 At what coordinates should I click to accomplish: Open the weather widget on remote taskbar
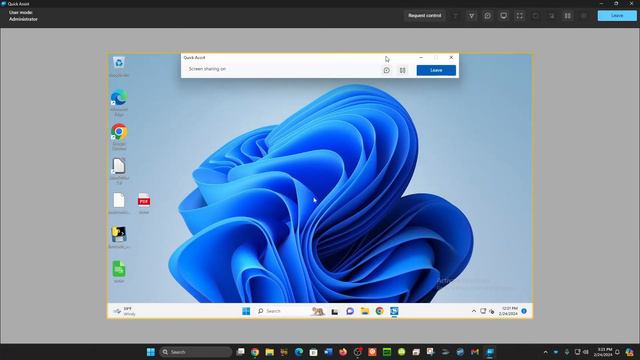click(124, 311)
